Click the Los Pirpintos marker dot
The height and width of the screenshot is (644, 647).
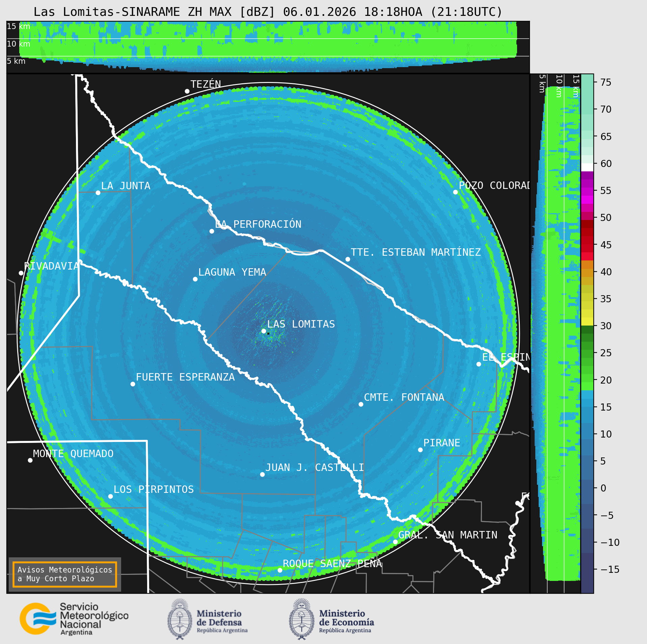coord(110,496)
